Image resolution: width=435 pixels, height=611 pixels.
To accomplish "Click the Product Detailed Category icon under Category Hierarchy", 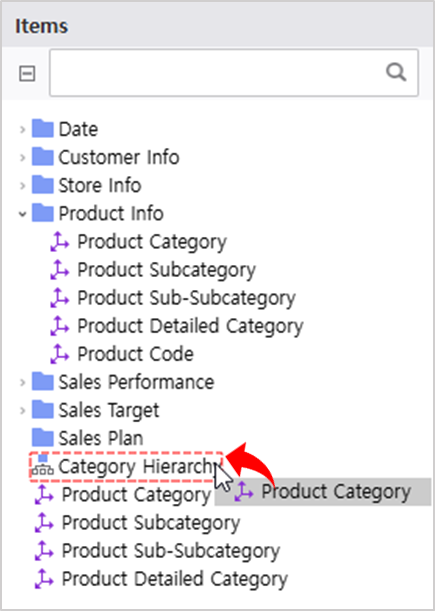I will point(44,579).
